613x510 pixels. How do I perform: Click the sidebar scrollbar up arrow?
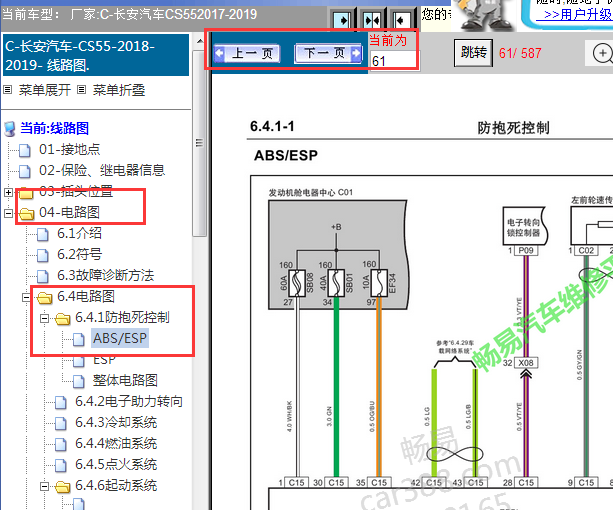200,41
